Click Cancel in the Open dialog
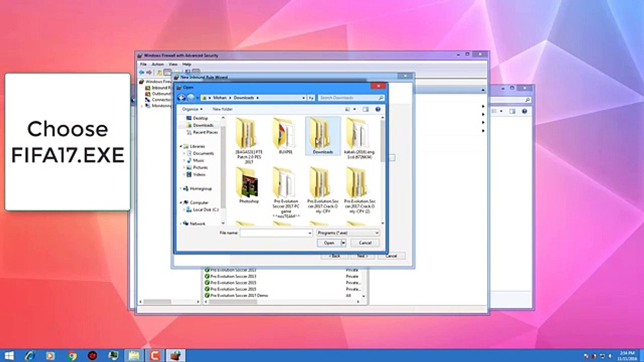 [365, 243]
